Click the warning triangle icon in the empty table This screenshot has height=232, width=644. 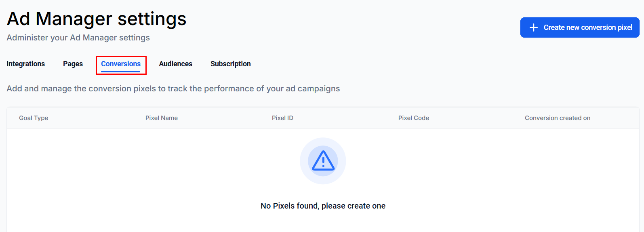tap(323, 161)
